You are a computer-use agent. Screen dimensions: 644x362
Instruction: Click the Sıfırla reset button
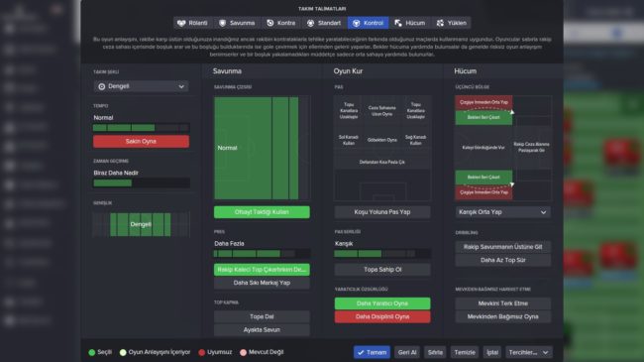click(435, 352)
